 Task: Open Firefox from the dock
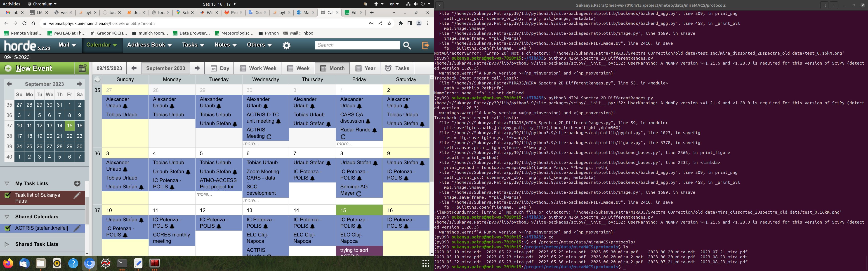click(x=8, y=263)
